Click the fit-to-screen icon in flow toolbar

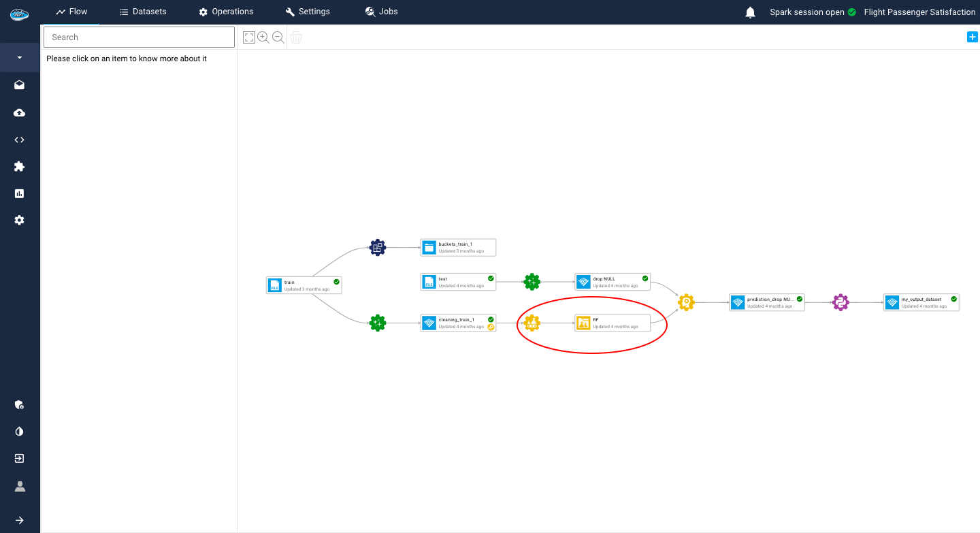coord(248,37)
